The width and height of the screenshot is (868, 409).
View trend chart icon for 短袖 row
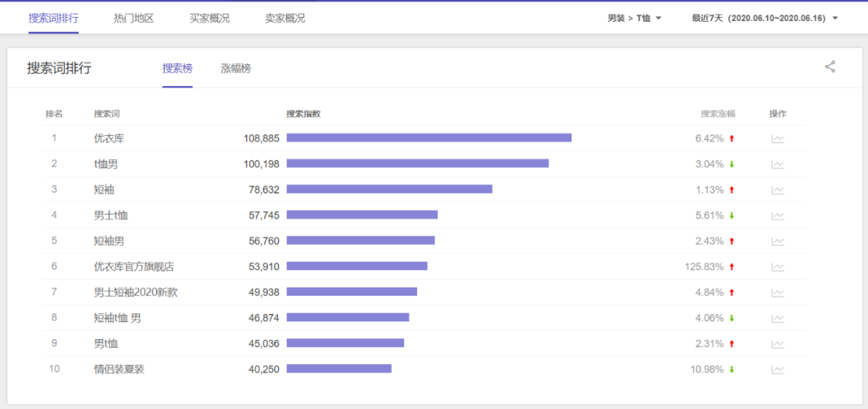click(x=777, y=190)
